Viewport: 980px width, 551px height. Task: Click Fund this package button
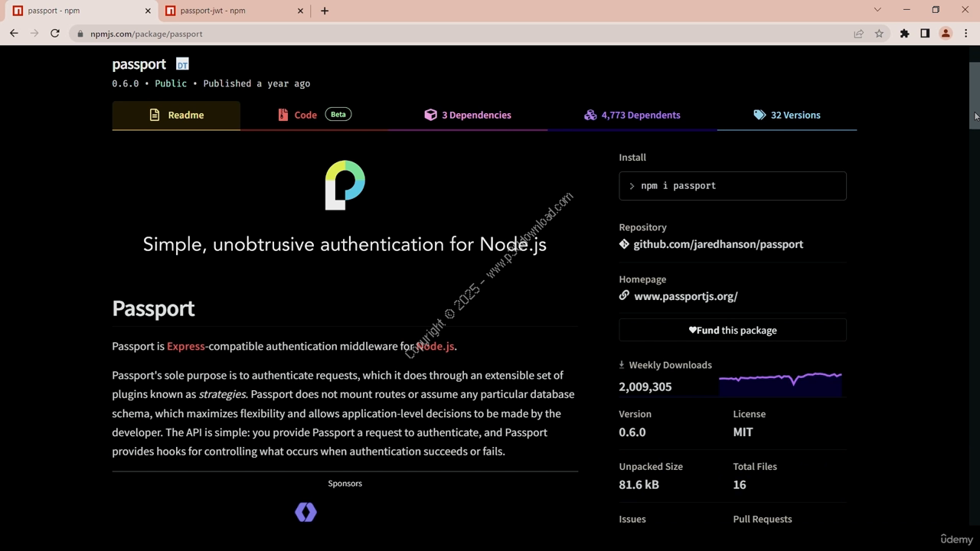[733, 331]
